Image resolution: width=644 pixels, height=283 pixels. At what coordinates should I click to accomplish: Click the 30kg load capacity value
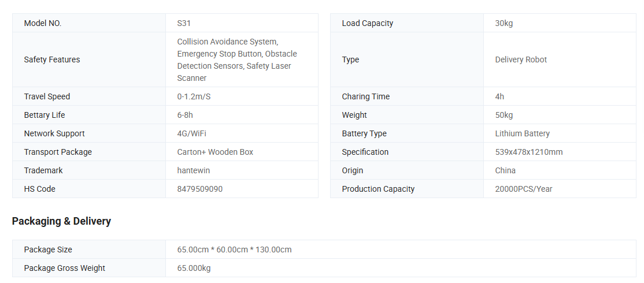504,23
